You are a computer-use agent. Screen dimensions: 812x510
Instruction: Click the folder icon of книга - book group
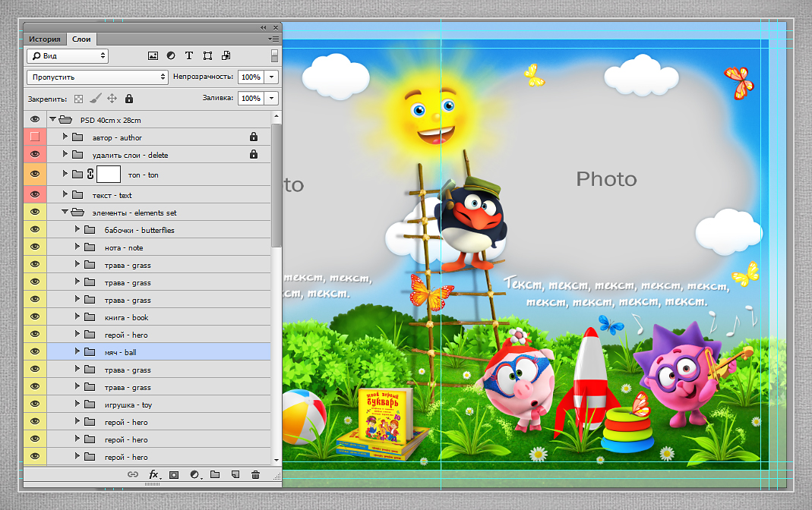click(x=90, y=317)
